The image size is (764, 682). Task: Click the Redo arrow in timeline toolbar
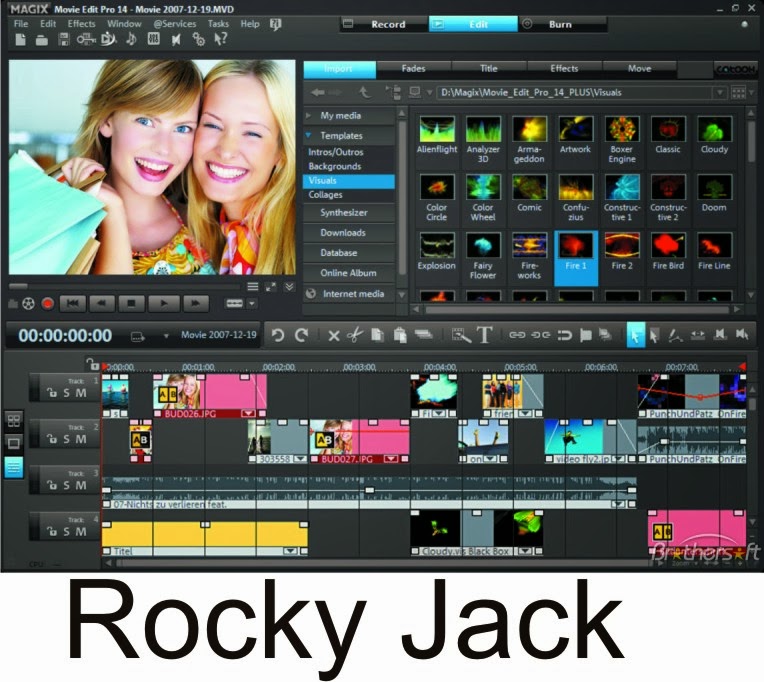302,335
